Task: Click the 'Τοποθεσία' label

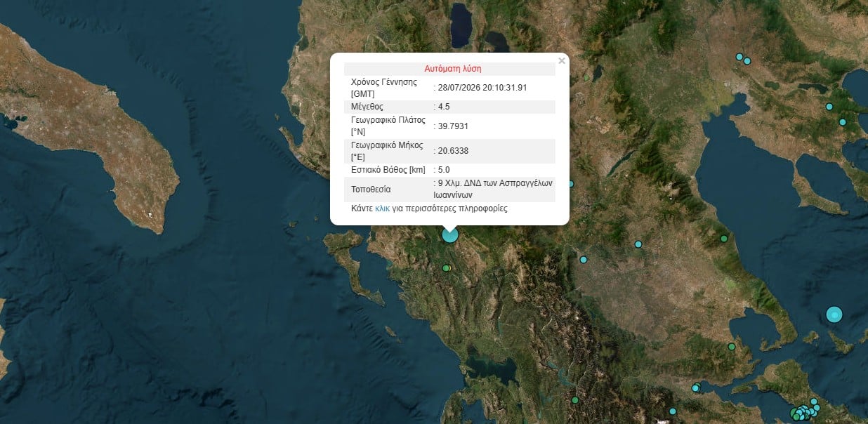Action: [371, 190]
